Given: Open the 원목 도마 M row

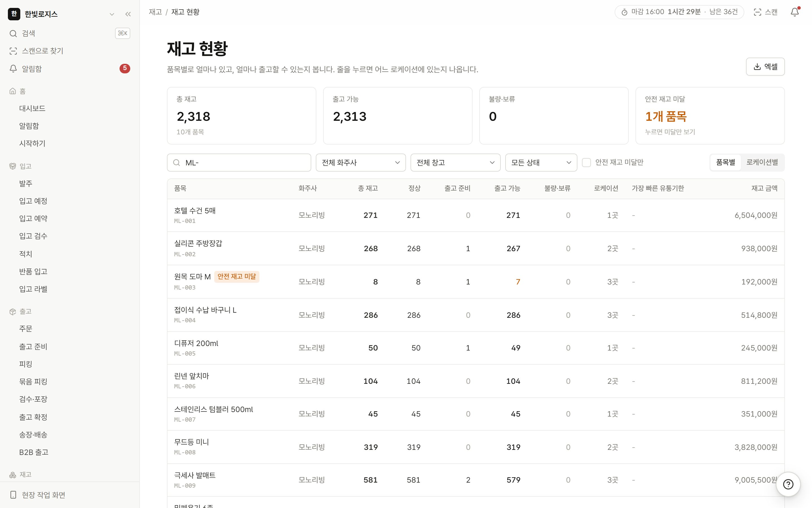Looking at the screenshot, I should coord(475,282).
